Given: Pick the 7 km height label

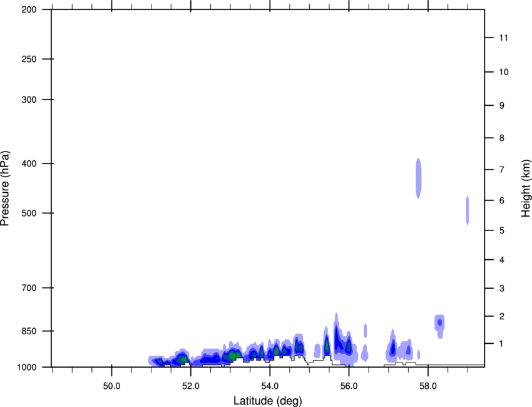Looking at the screenshot, I should 502,170.
